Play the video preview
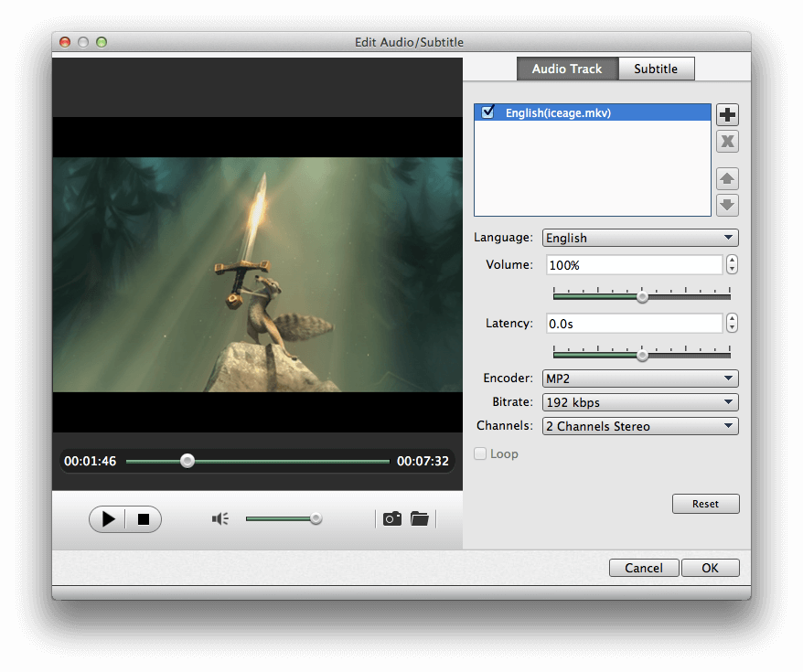The width and height of the screenshot is (803, 672). tap(108, 519)
